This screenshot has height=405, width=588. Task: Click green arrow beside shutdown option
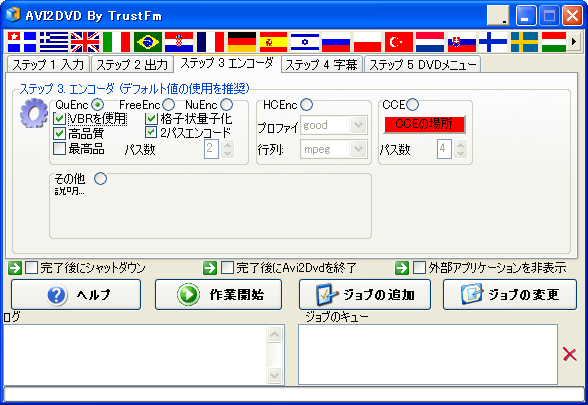point(15,268)
